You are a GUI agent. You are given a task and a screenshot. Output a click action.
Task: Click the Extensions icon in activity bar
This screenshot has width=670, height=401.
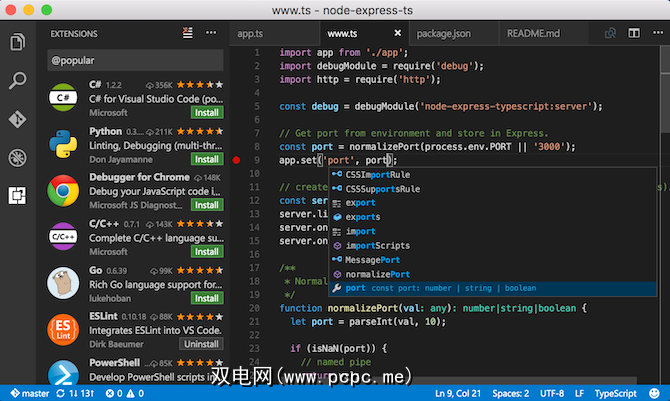click(17, 195)
